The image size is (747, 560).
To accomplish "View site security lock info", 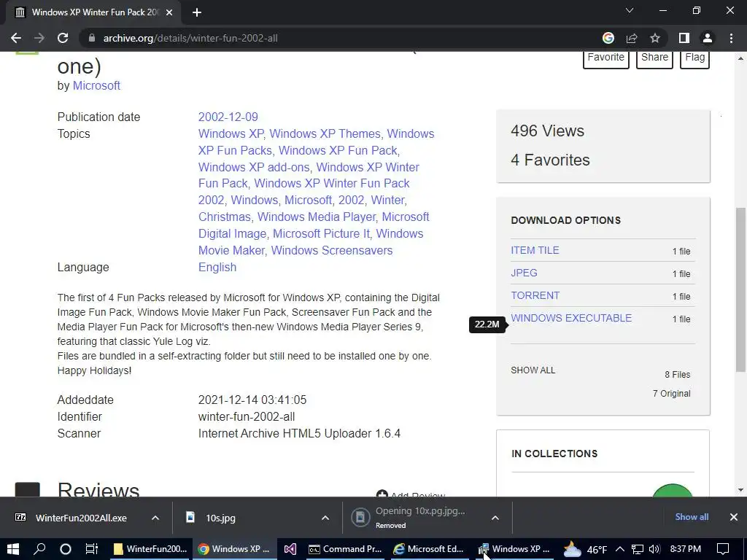I will (x=91, y=38).
